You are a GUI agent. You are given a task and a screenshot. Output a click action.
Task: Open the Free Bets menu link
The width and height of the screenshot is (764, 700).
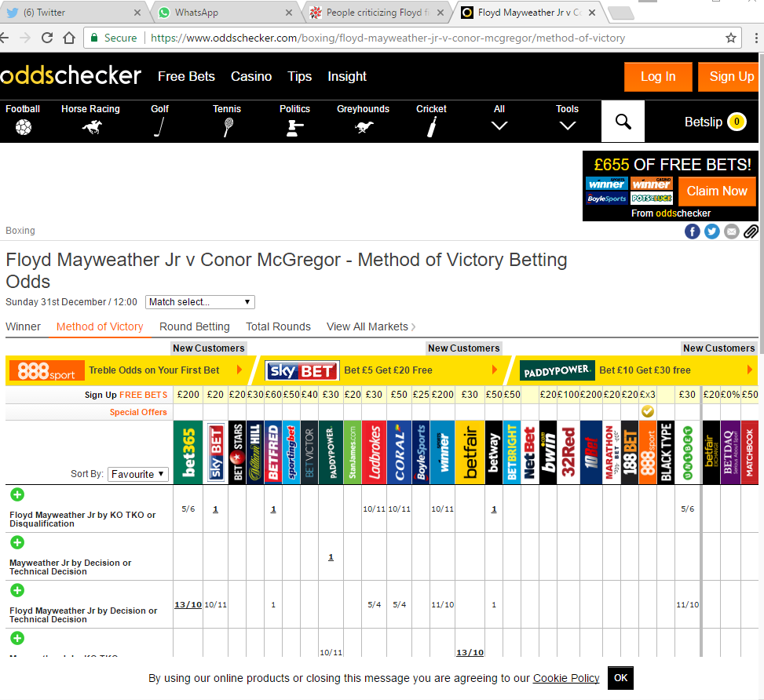(x=186, y=76)
